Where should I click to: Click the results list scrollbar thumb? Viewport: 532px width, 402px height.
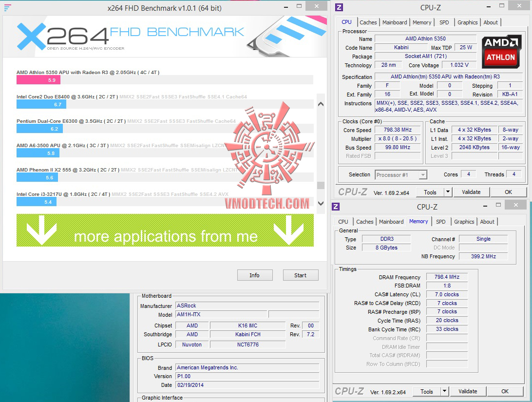[321, 185]
